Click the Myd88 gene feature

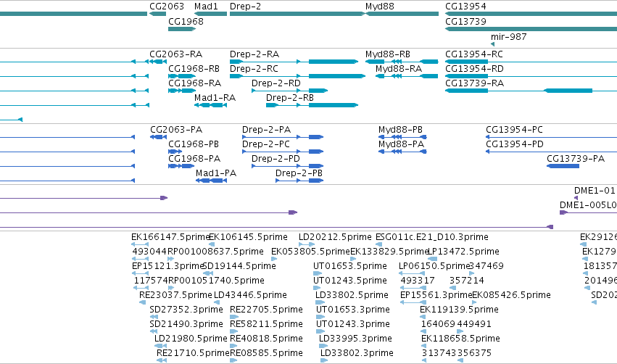point(402,14)
